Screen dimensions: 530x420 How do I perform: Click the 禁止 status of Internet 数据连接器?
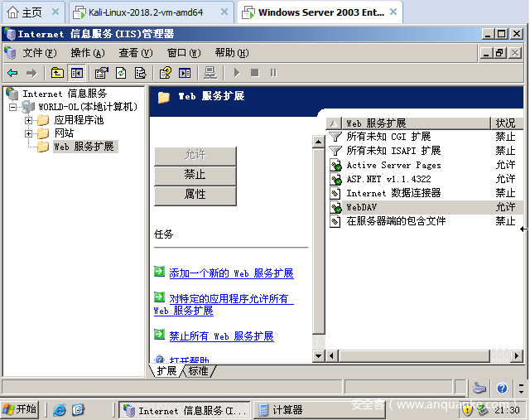pos(505,193)
